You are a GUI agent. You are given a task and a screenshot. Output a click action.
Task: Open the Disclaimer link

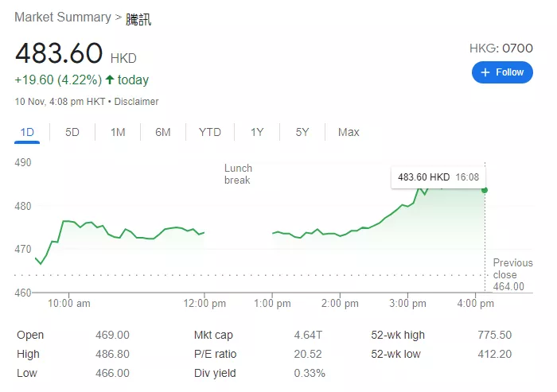136,102
